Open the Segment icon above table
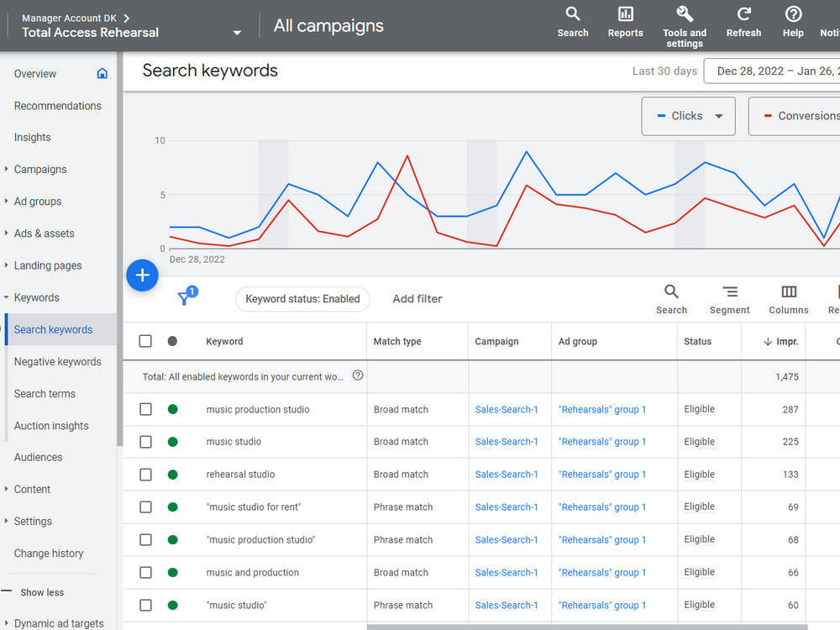Image resolution: width=840 pixels, height=630 pixels. pyautogui.click(x=730, y=292)
